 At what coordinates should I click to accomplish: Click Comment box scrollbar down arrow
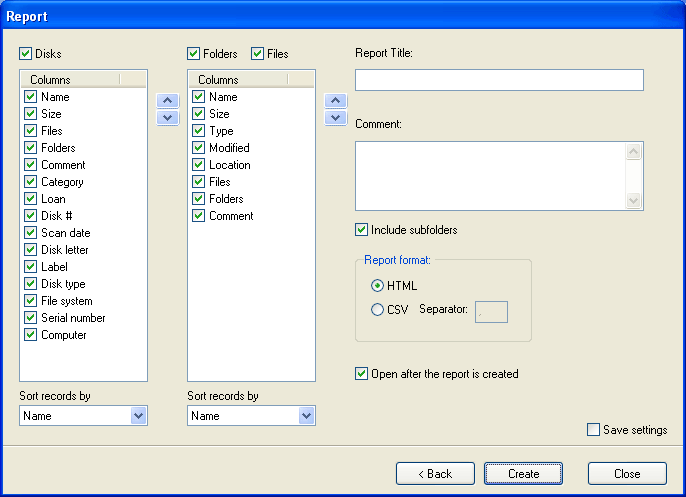click(x=633, y=201)
